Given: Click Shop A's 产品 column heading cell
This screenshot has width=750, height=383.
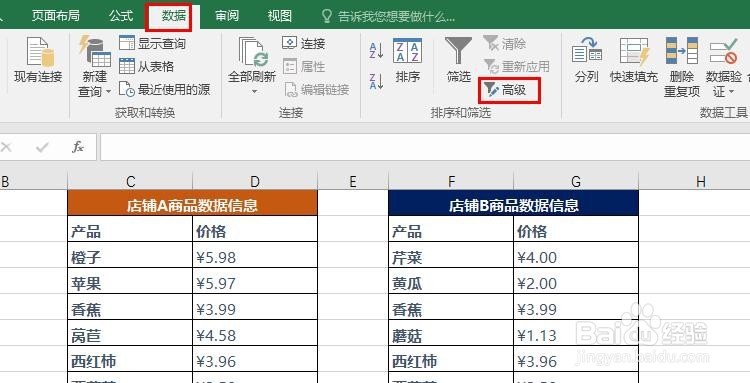Looking at the screenshot, I should (x=130, y=229).
